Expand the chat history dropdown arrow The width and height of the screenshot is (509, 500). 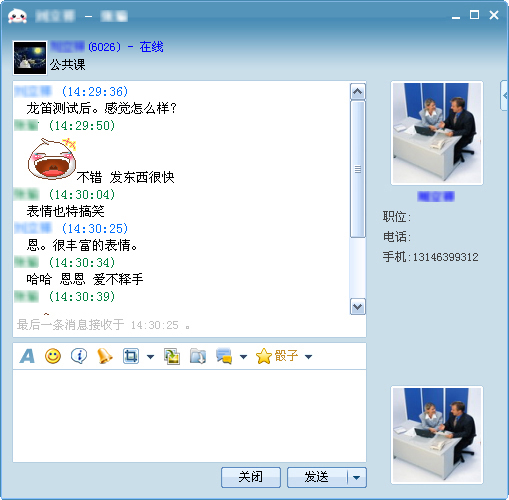click(x=244, y=357)
